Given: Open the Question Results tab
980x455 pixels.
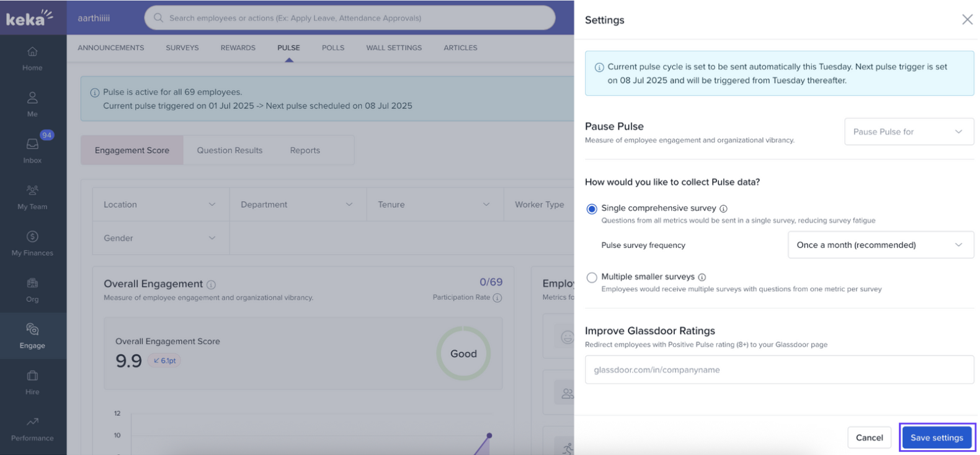Looking at the screenshot, I should (x=229, y=150).
